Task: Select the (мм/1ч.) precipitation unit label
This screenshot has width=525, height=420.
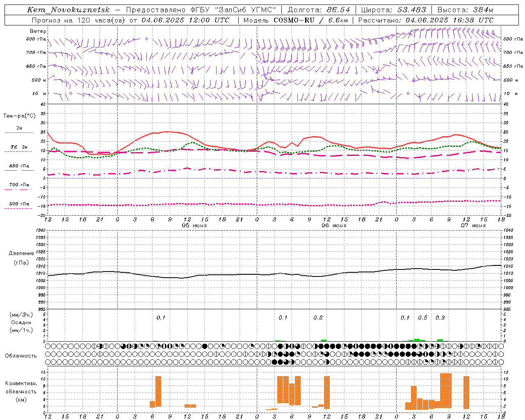Action: tap(21, 330)
